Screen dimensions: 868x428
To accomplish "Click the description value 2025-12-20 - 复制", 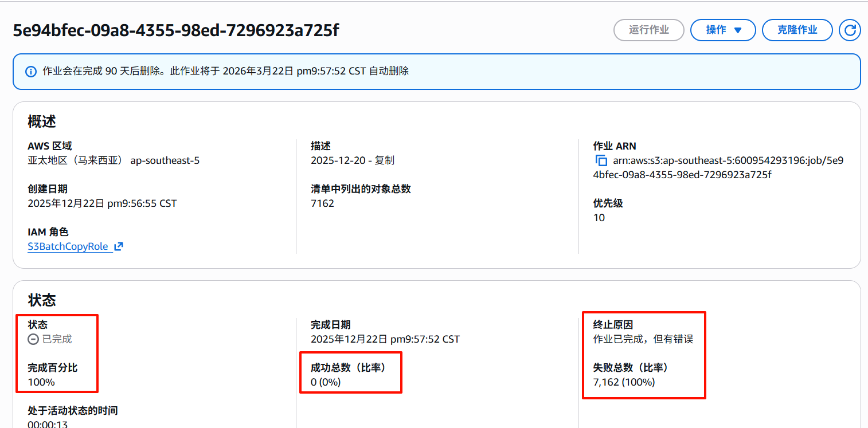I will click(353, 160).
